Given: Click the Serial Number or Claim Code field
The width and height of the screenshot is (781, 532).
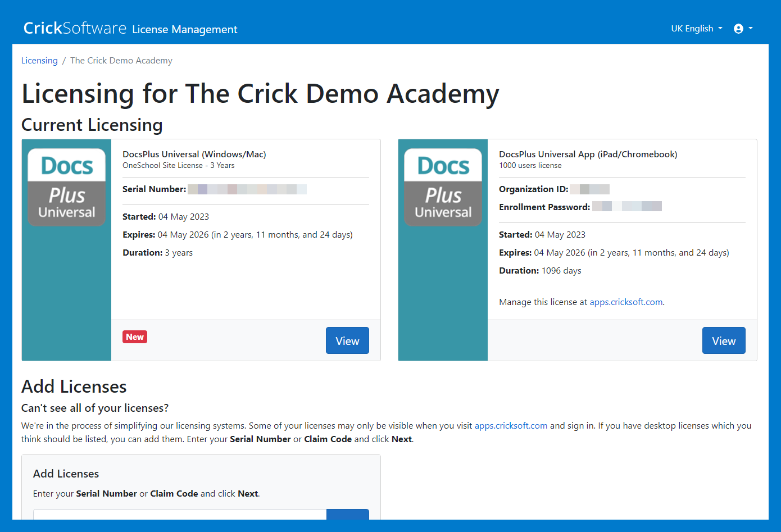Looking at the screenshot, I should click(x=180, y=515).
